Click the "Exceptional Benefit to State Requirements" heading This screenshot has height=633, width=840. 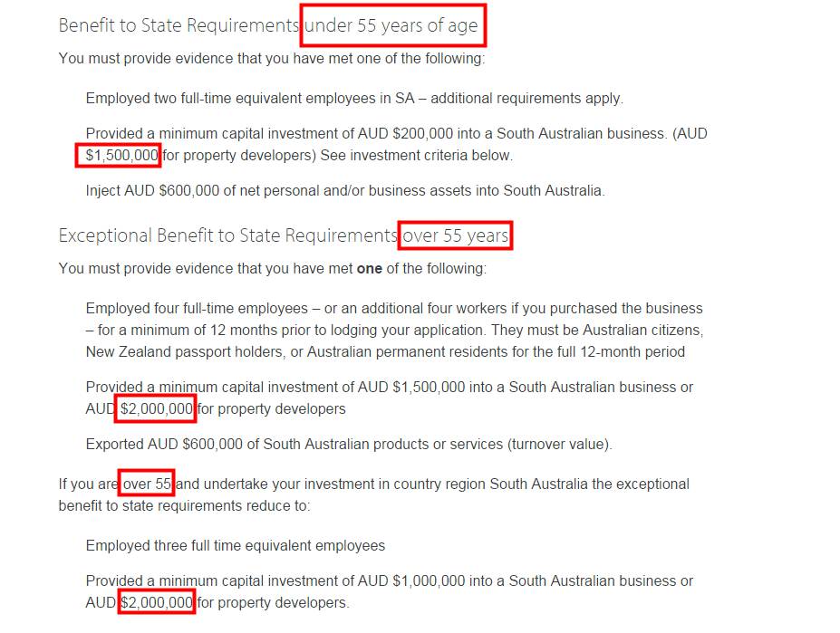[x=227, y=235]
